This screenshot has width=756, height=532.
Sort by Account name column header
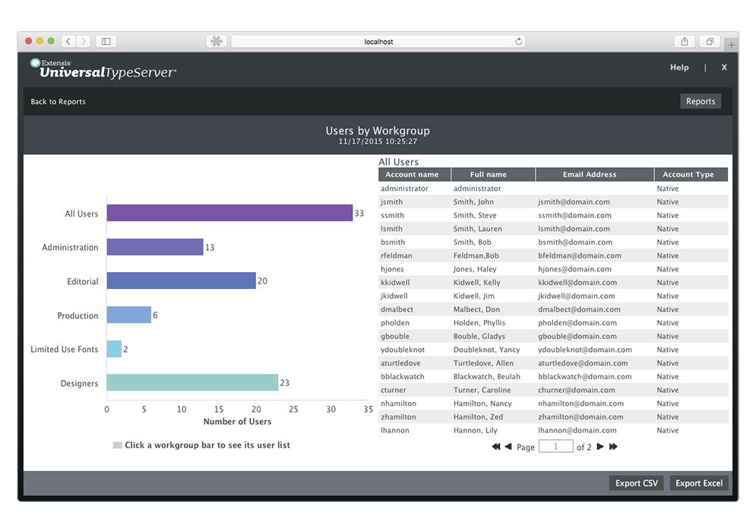click(415, 175)
